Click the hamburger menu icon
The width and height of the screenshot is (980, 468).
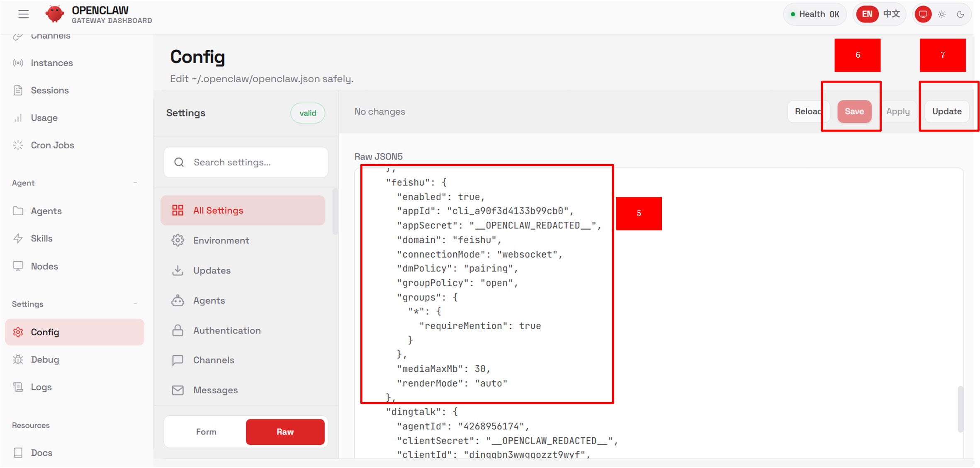24,14
